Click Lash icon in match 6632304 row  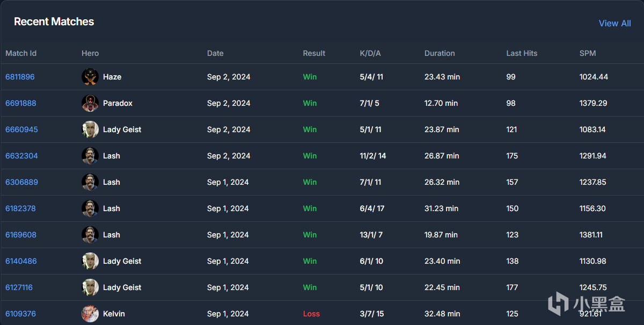click(x=90, y=156)
